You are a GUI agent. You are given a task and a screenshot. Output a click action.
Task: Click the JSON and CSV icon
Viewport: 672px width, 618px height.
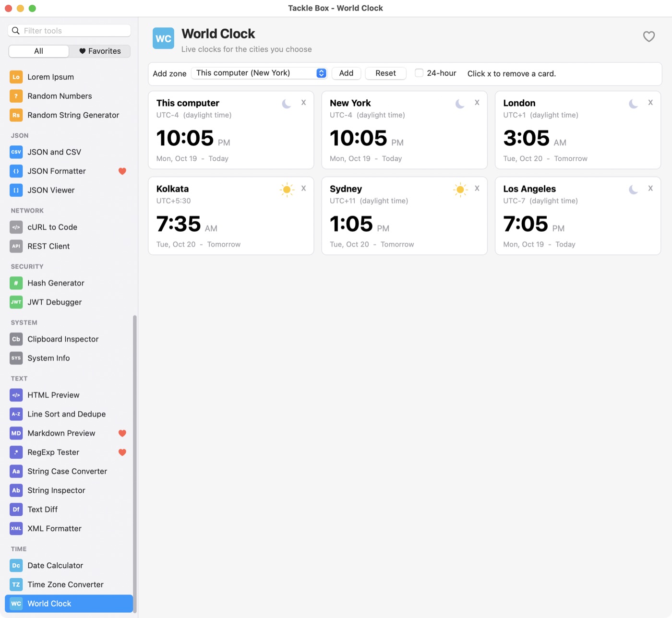16,152
